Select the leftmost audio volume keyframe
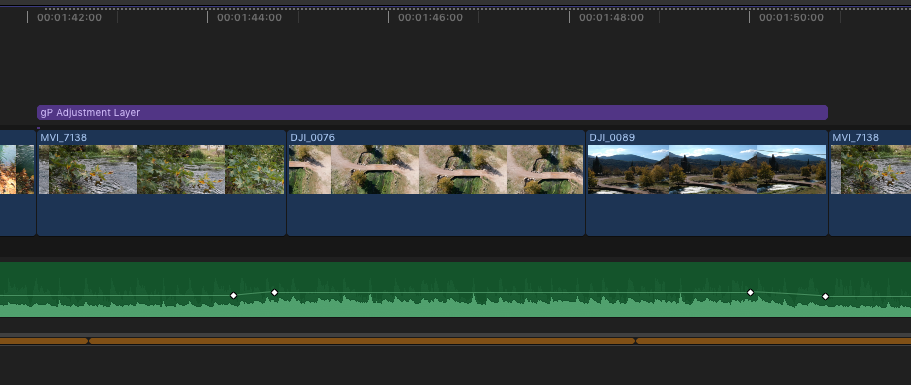 tap(234, 296)
